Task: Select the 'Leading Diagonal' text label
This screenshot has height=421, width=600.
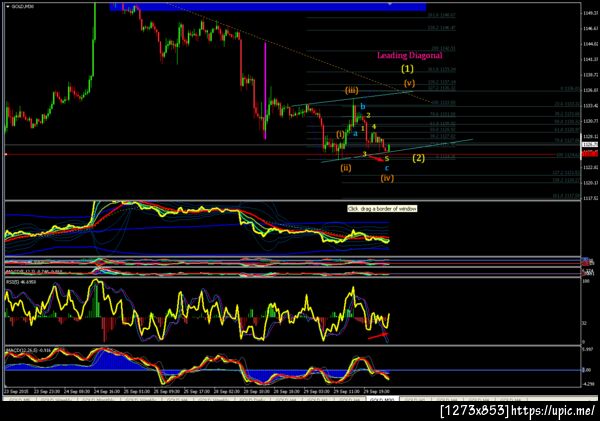Action: click(x=409, y=55)
